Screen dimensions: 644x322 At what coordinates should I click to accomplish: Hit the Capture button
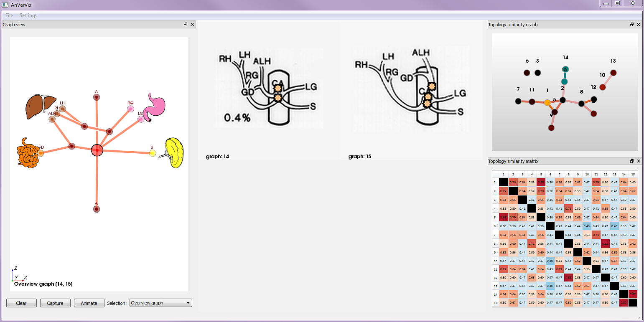(x=55, y=303)
